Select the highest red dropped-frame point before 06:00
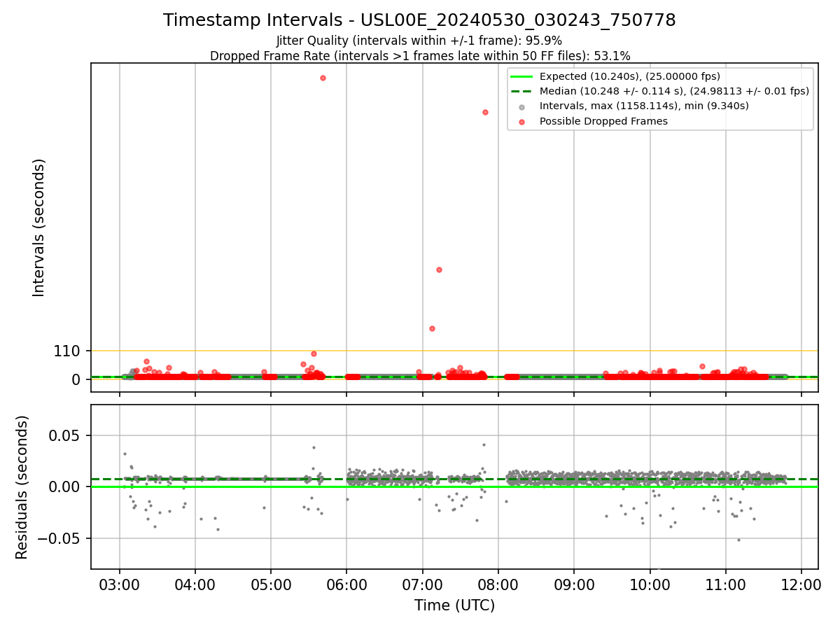 coord(323,78)
